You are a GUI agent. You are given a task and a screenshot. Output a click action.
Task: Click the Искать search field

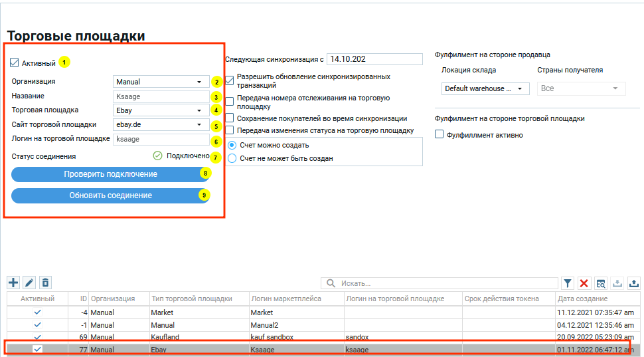point(445,284)
